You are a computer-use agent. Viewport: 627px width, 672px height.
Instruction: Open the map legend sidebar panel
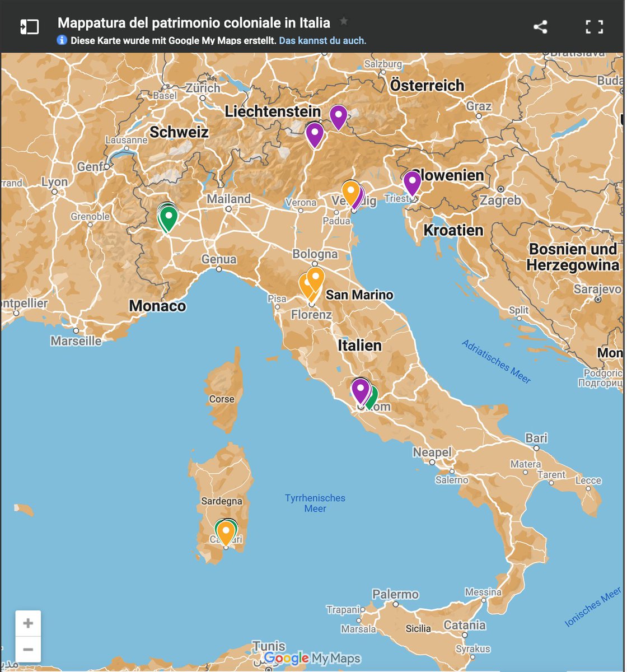click(x=30, y=26)
